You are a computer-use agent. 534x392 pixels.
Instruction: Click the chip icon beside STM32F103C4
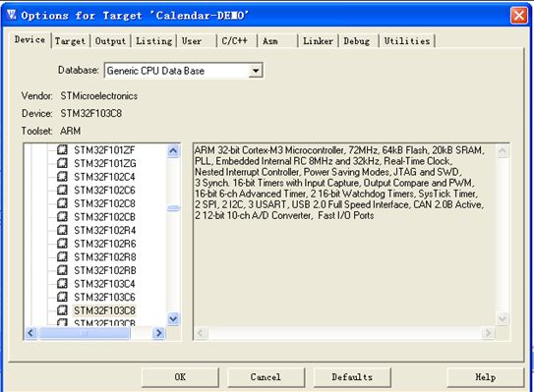coord(62,283)
